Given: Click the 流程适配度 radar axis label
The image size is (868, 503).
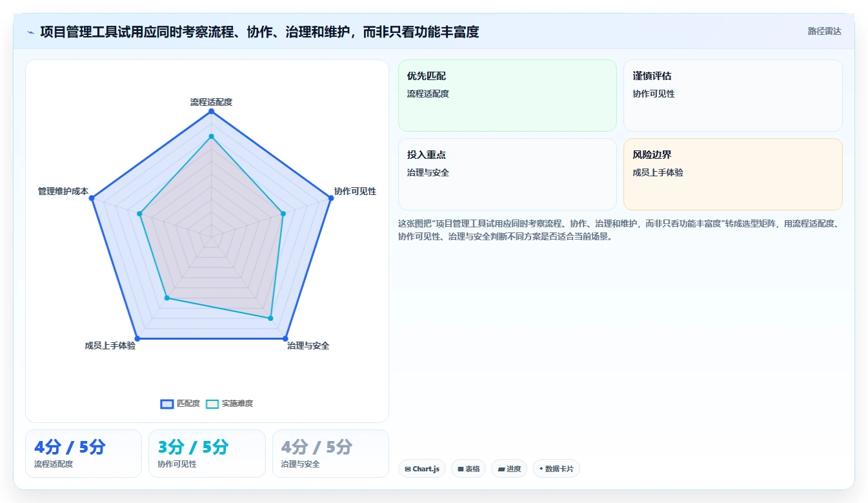Looking at the screenshot, I should pos(211,102).
